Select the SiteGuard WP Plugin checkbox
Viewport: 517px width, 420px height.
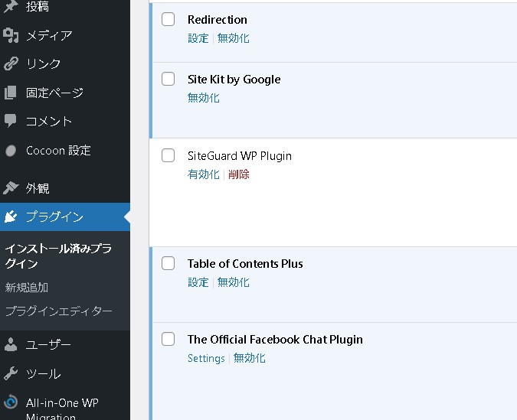click(169, 156)
